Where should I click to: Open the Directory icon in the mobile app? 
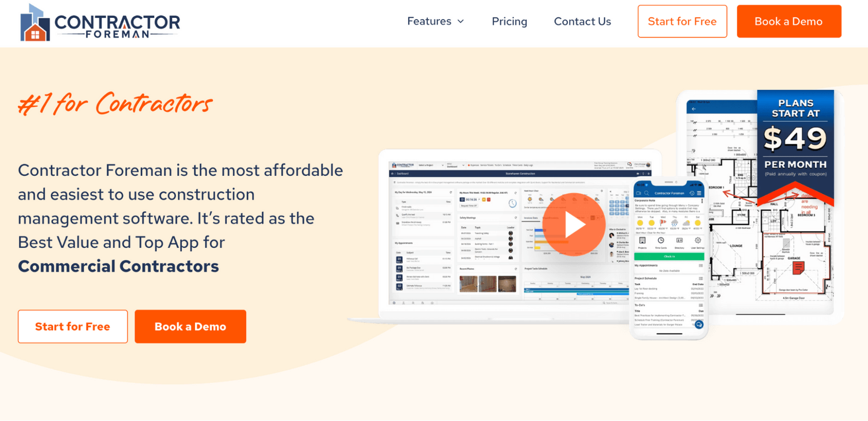click(x=679, y=240)
